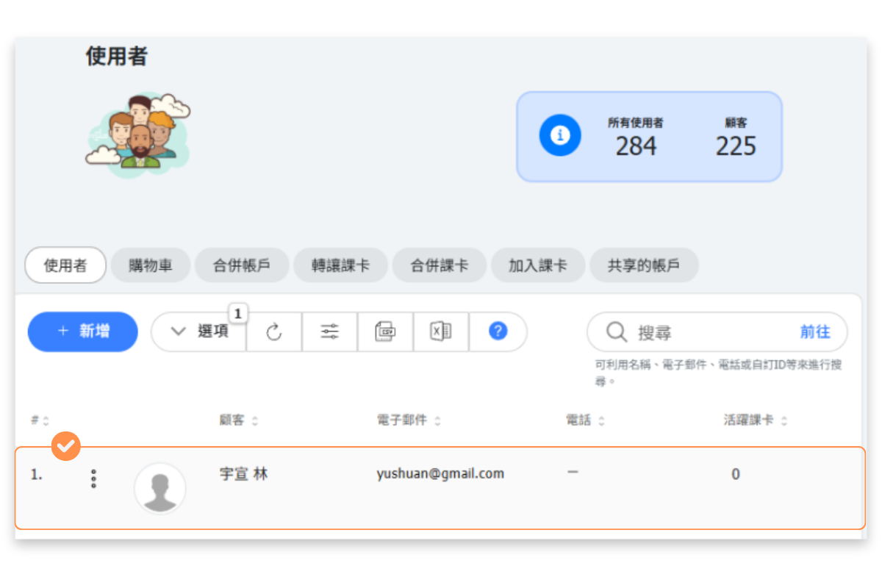This screenshot has width=882, height=588.
Task: Select the 共享的帳戶 tab
Action: tap(643, 265)
